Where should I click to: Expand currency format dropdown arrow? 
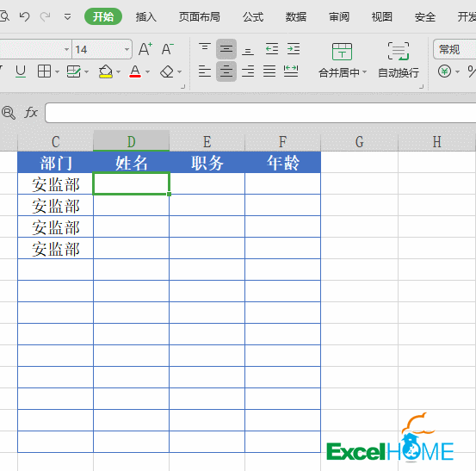point(457,72)
